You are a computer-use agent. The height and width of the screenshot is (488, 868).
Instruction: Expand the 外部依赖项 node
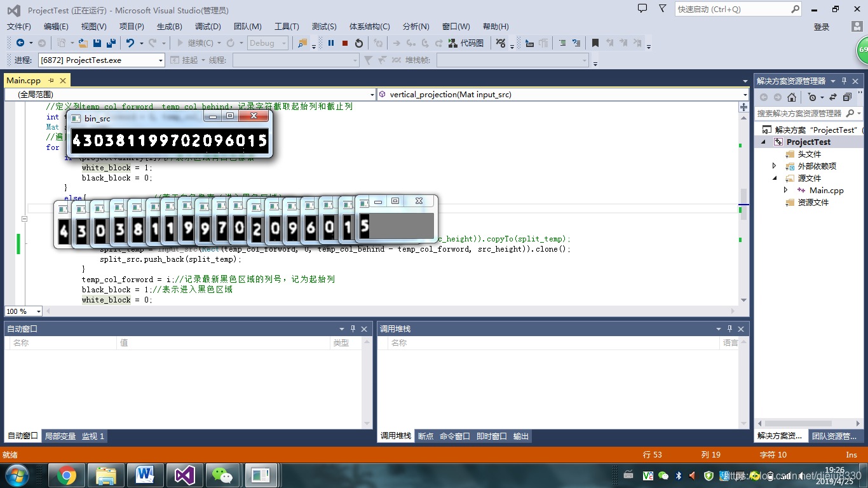coord(774,166)
